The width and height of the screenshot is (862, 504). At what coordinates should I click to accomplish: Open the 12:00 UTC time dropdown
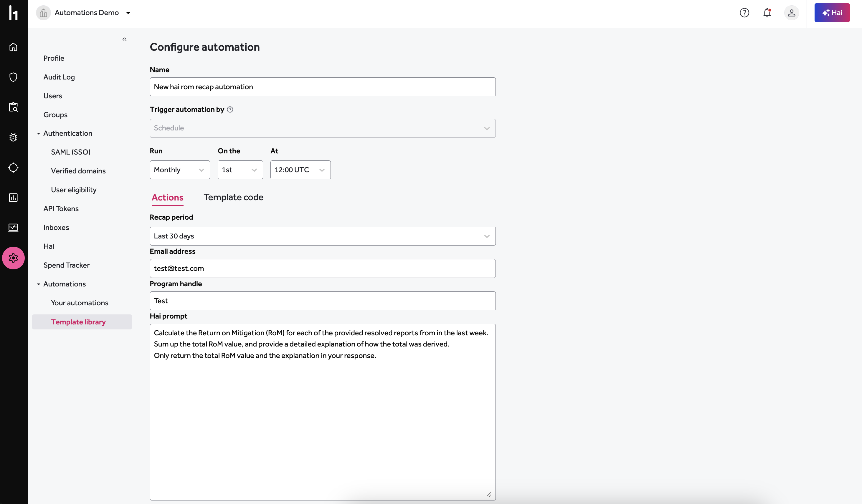click(x=300, y=170)
